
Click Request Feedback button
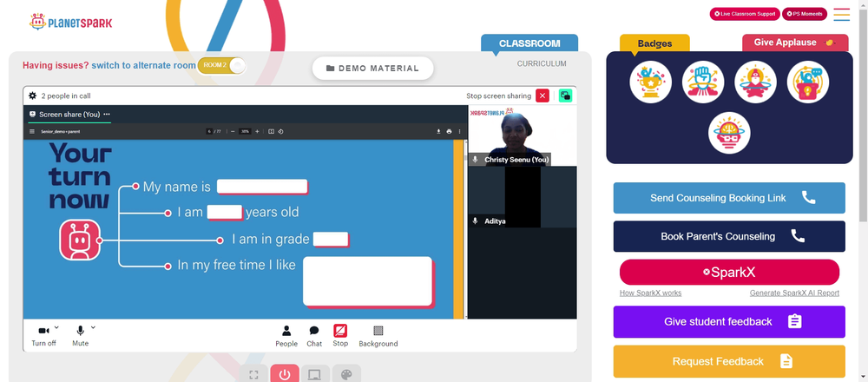(x=729, y=361)
